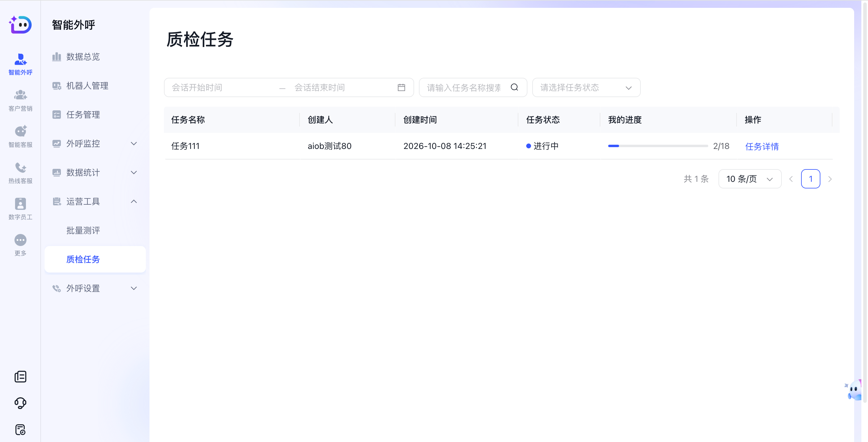Open 任务详情 link for 任务111
The image size is (868, 442).
click(762, 146)
